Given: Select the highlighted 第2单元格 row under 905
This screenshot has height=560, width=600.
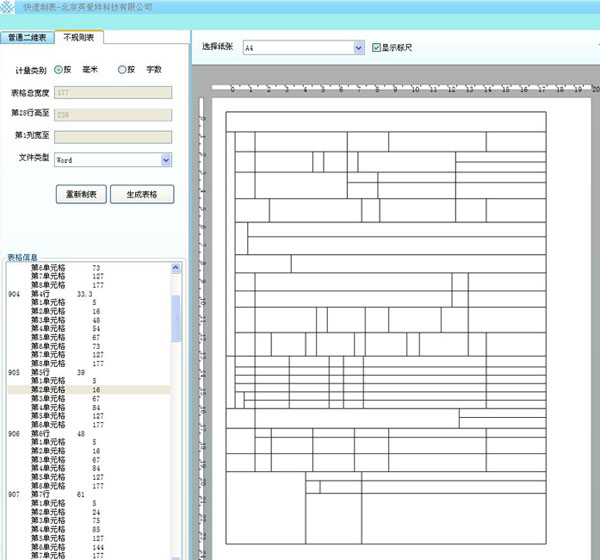Looking at the screenshot, I should [x=88, y=389].
